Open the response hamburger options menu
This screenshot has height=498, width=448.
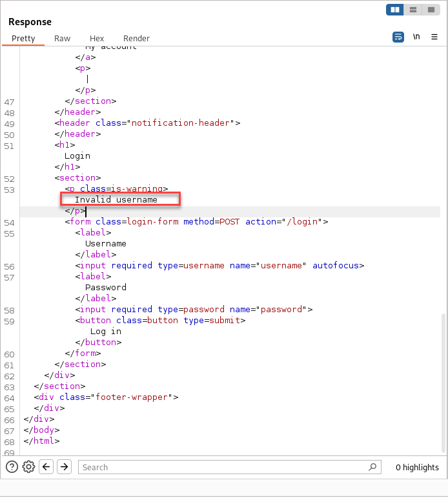(x=434, y=37)
